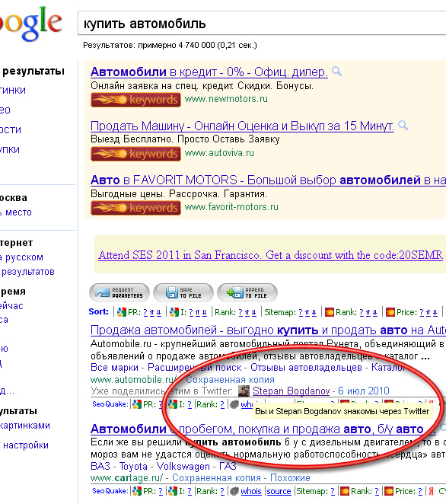Sort descending by Google PR arrow

158,312
